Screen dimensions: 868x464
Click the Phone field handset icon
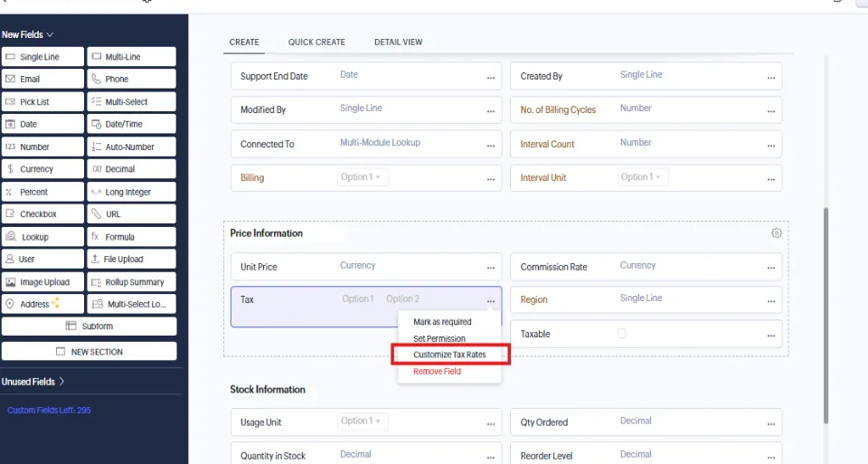tap(97, 80)
